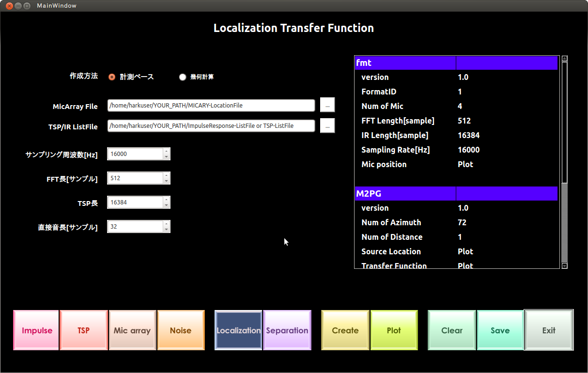Click Plot next to Mic position row
Screen dimensions: 588x373
pyautogui.click(x=466, y=164)
